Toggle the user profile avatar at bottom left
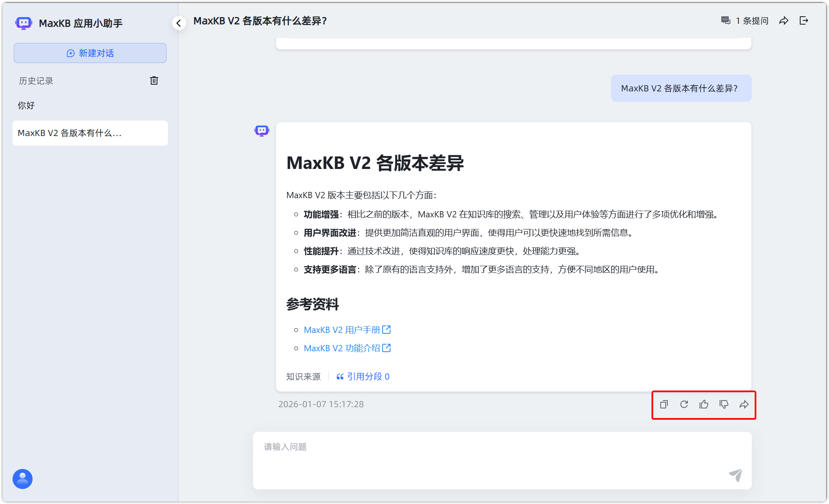The image size is (829, 504). 23,479
